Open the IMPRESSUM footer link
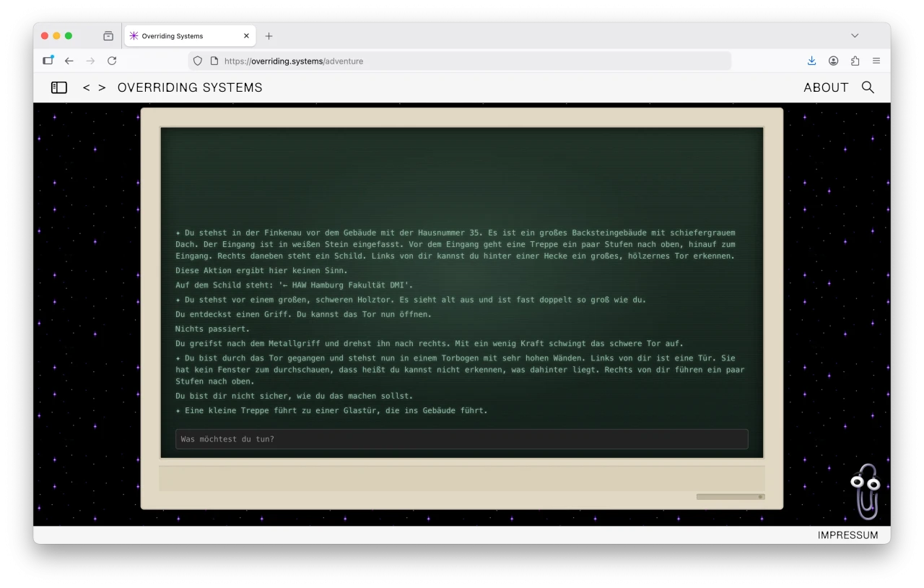Screen dimensions: 924x588 847,535
